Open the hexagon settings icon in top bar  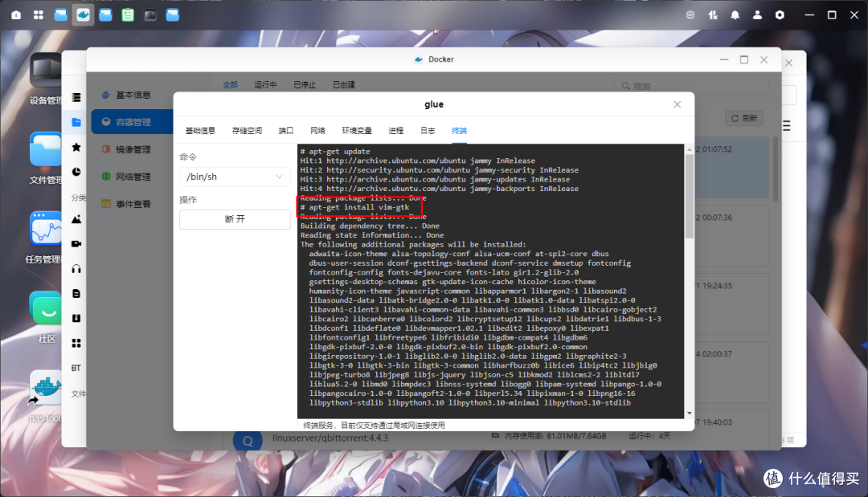780,15
